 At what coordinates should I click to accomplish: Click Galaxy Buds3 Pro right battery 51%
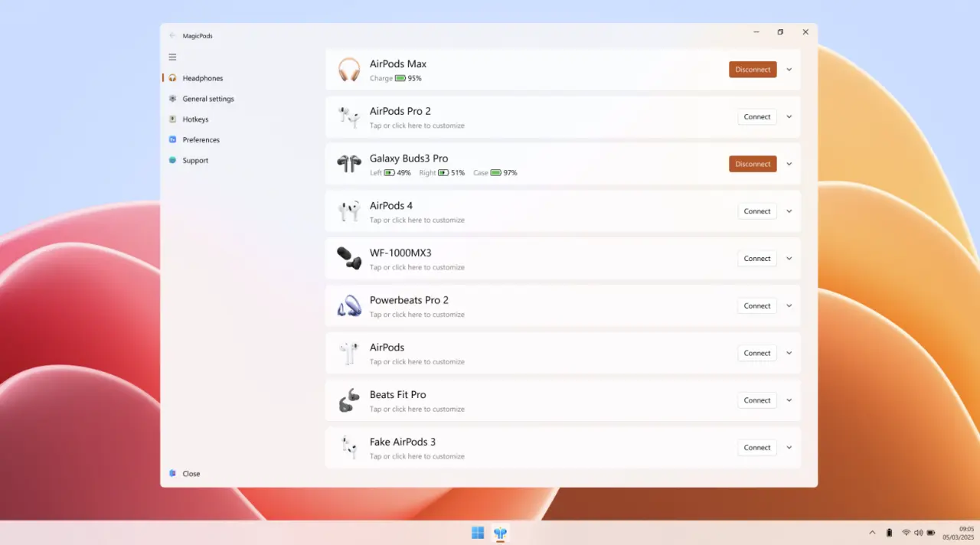tap(443, 173)
